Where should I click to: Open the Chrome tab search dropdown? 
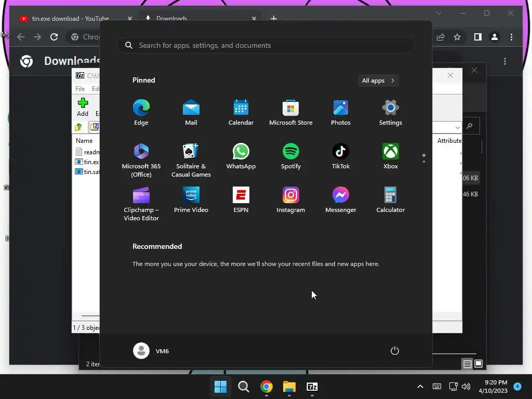click(x=439, y=13)
